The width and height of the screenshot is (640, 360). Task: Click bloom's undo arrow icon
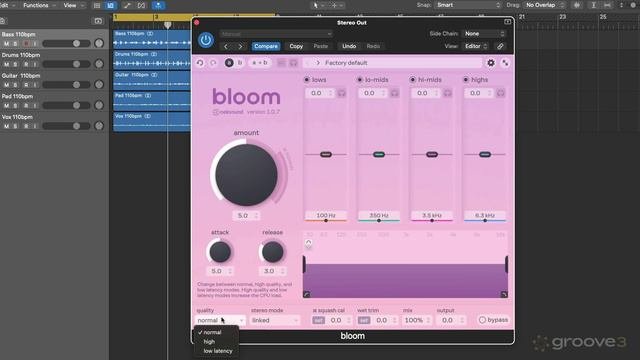(x=200, y=63)
